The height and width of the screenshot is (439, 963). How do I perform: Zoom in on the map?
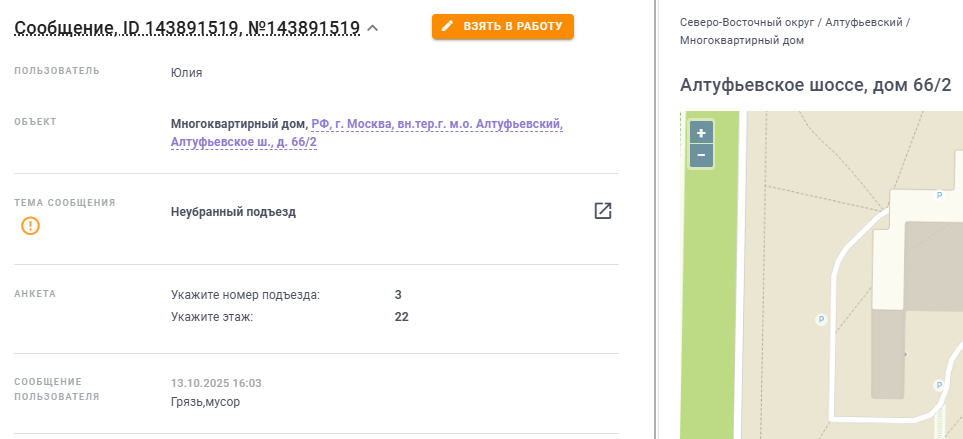[x=701, y=133]
